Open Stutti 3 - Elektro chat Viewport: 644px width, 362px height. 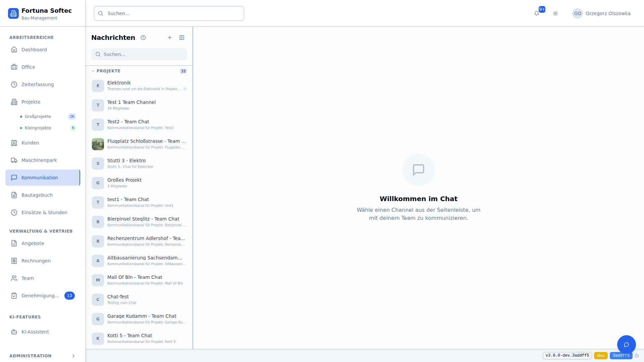point(139,163)
